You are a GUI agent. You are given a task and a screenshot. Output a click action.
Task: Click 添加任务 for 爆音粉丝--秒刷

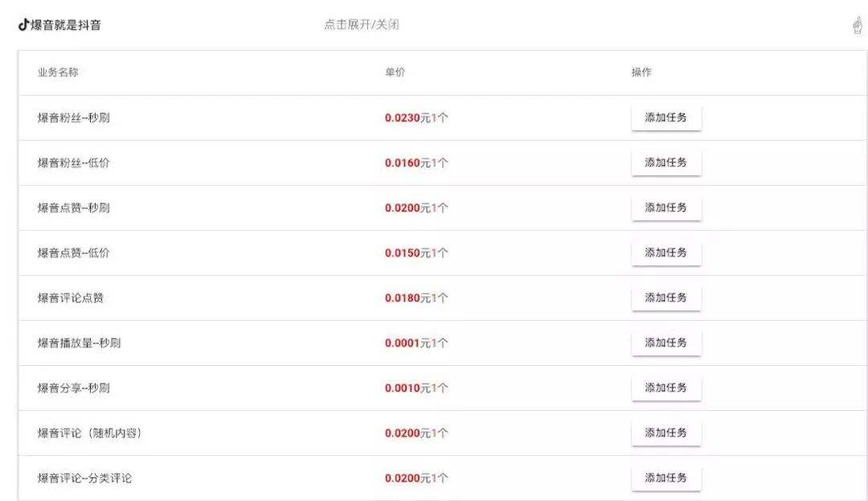click(x=666, y=117)
